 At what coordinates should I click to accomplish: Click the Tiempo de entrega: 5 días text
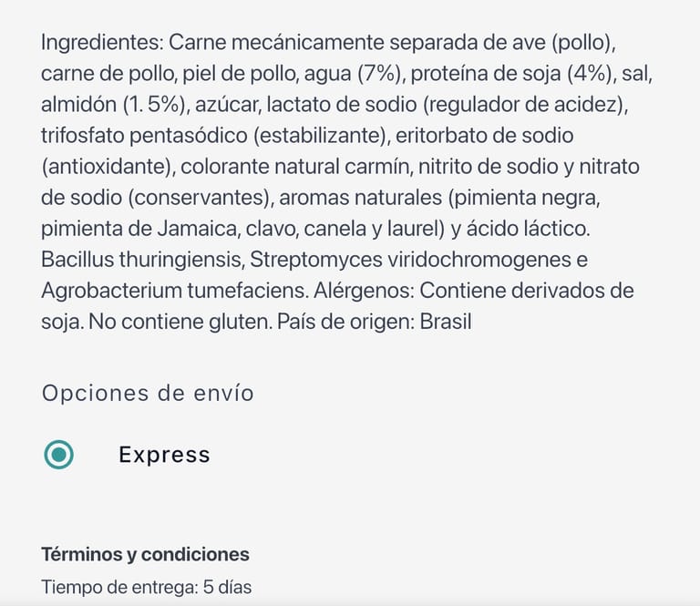coord(146,587)
